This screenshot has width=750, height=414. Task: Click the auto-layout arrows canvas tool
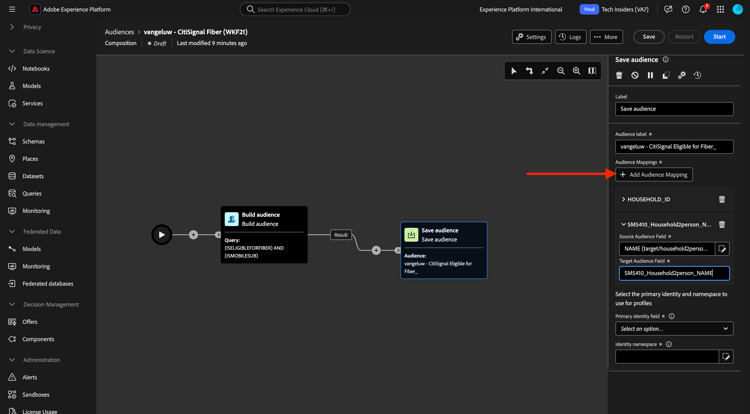pyautogui.click(x=529, y=71)
